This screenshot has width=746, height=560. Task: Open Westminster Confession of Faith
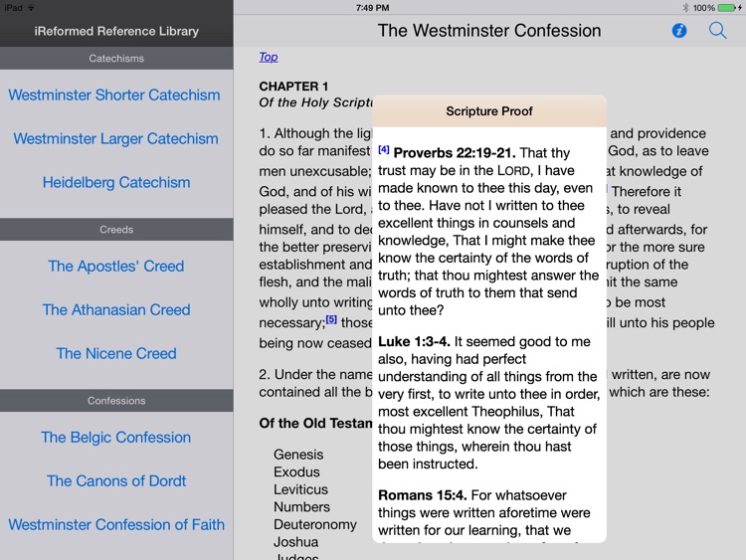(116, 525)
